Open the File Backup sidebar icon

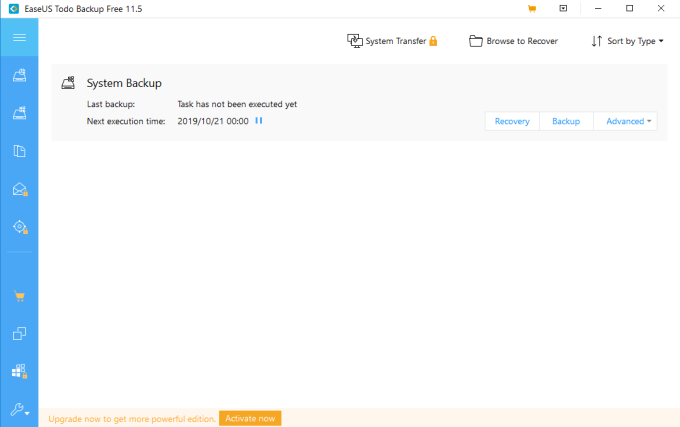[x=19, y=151]
